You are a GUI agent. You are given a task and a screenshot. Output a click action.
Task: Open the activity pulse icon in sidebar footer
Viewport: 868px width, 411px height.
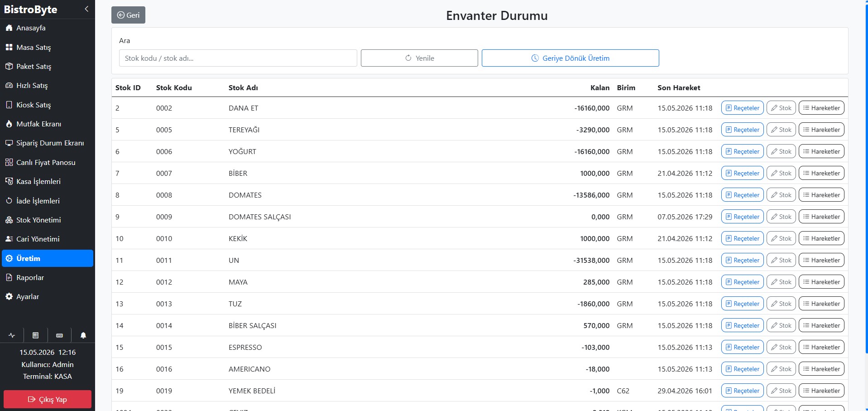(x=12, y=335)
